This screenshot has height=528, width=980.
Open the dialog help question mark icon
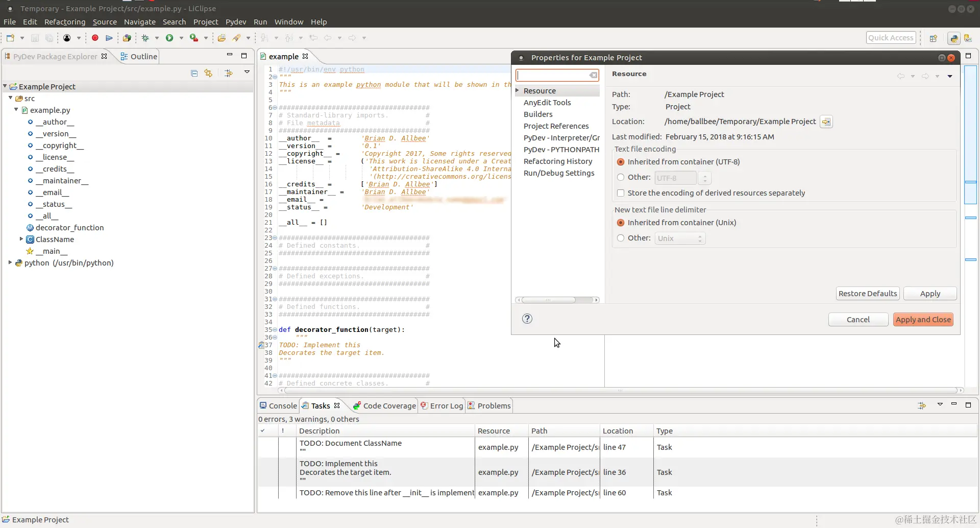pyautogui.click(x=527, y=319)
